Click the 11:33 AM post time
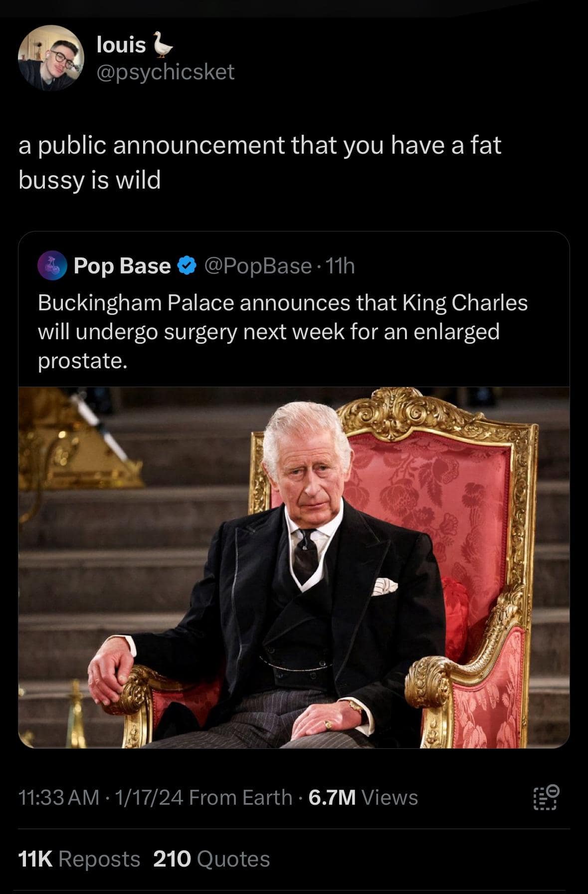The height and width of the screenshot is (894, 588). click(59, 797)
